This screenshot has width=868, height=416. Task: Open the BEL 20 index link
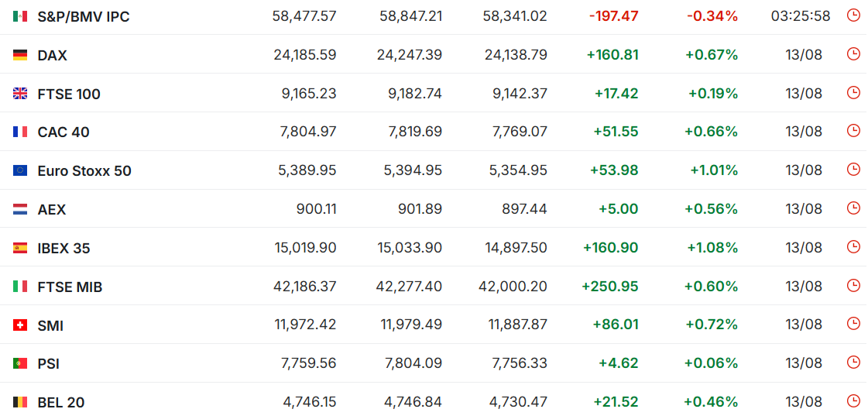[61, 403]
